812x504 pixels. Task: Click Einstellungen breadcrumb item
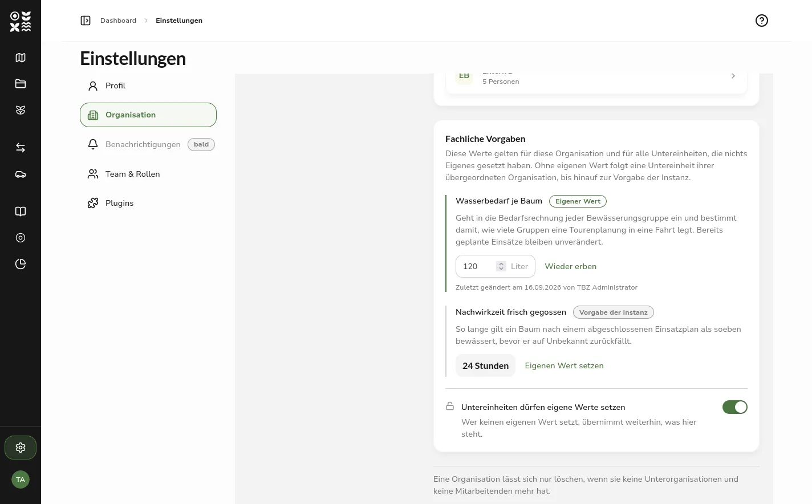click(179, 21)
